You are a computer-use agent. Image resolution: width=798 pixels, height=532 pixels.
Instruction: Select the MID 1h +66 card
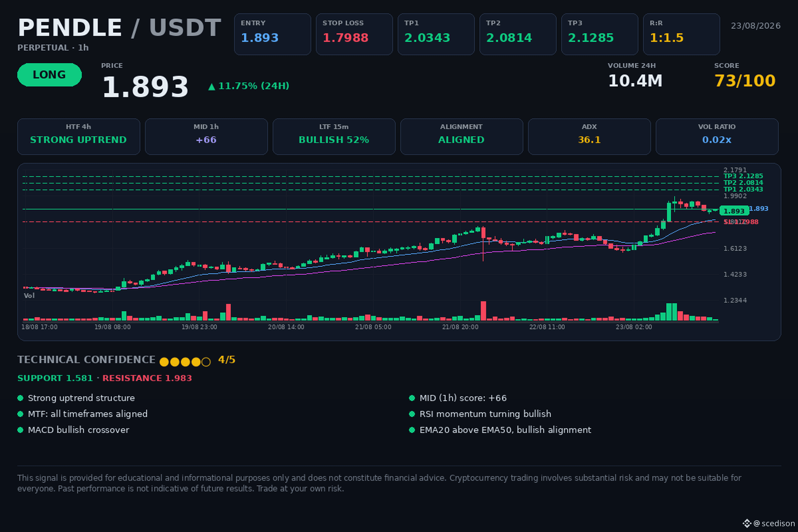(x=206, y=136)
